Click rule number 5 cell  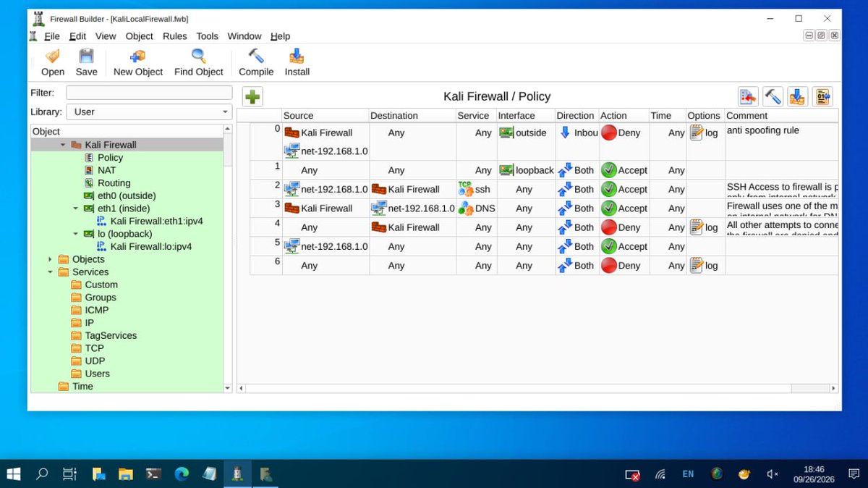tap(265, 246)
